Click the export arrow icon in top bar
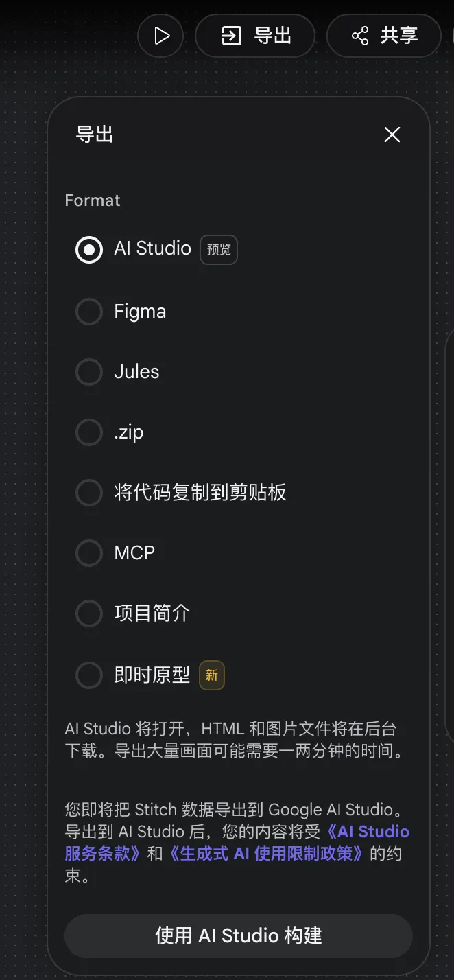 click(232, 36)
